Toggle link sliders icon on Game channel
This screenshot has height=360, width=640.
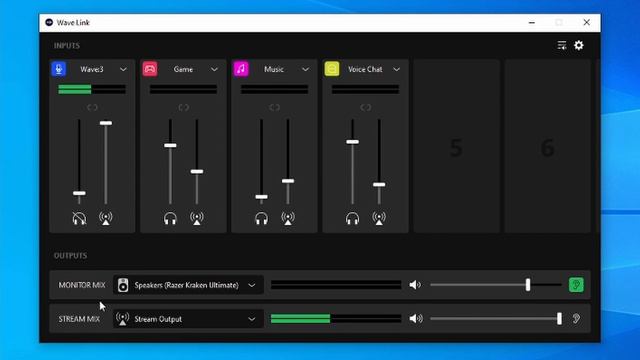click(183, 107)
